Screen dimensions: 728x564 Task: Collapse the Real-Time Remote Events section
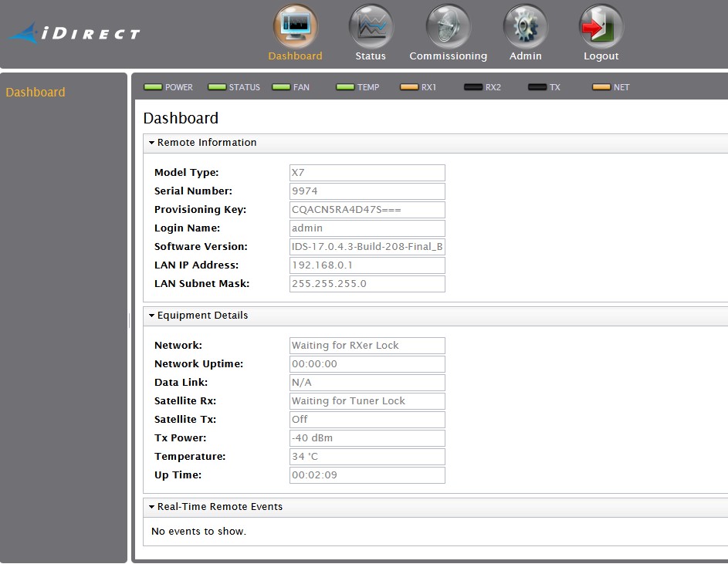[x=152, y=507]
